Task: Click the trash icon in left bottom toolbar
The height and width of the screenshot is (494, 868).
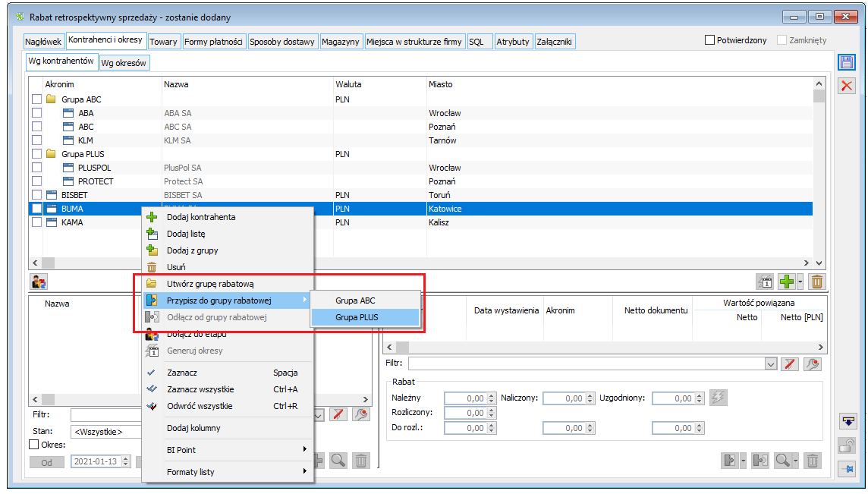Action: pos(361,460)
